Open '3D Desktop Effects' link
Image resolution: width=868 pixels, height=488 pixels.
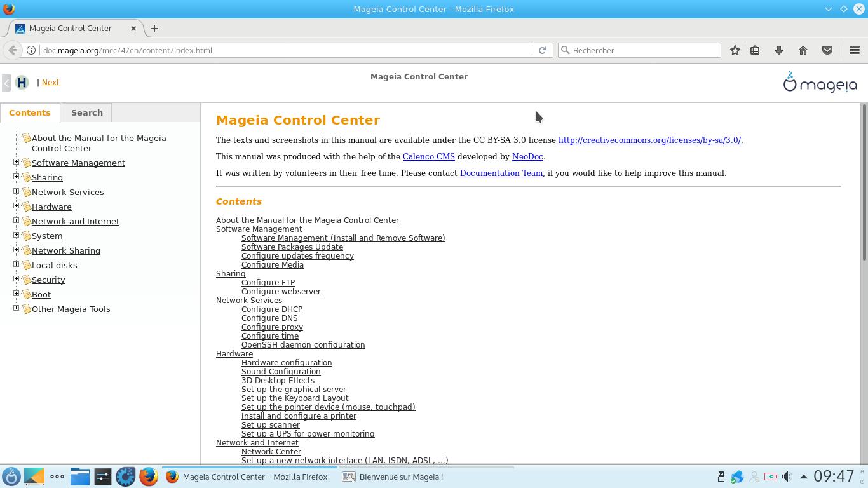coord(278,380)
